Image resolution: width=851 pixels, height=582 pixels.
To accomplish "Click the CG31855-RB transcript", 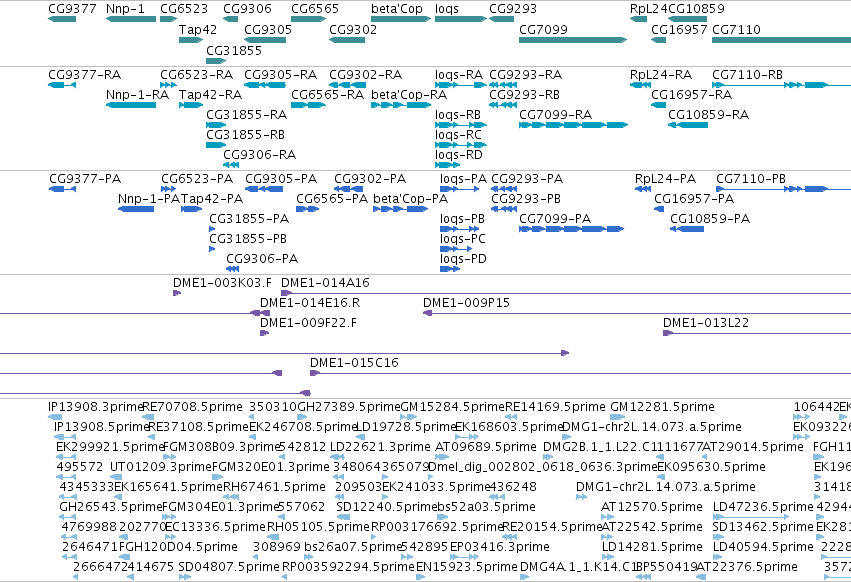I will 216,145.
